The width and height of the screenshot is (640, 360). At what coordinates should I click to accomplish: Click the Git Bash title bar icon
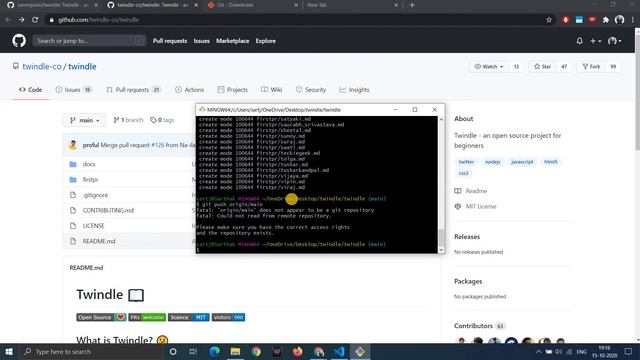pyautogui.click(x=202, y=109)
